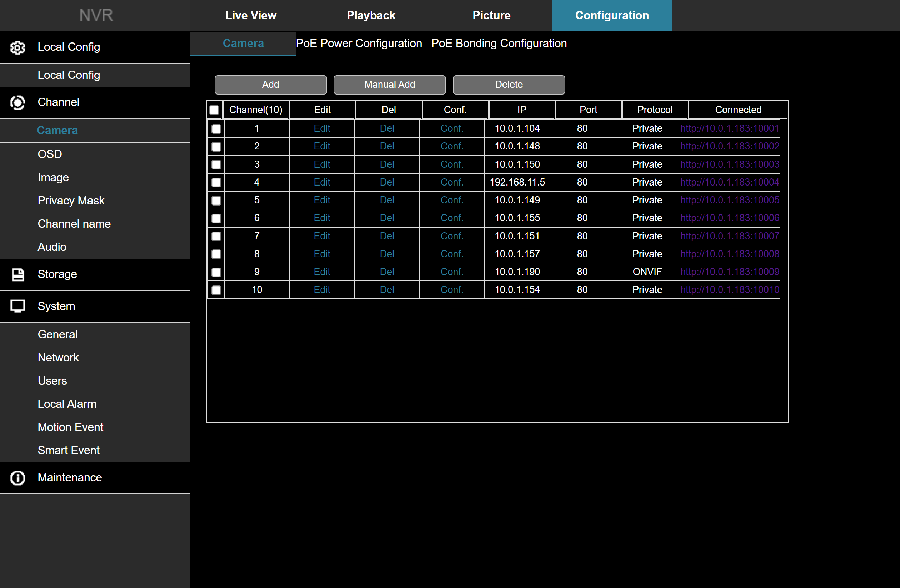The height and width of the screenshot is (588, 900).
Task: Click Edit for channel 7
Action: tap(322, 236)
